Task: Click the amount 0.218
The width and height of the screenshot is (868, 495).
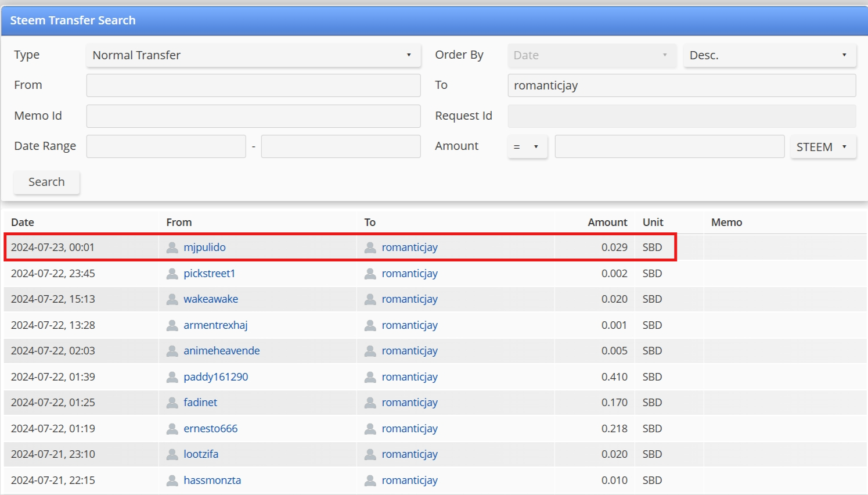Action: click(614, 429)
